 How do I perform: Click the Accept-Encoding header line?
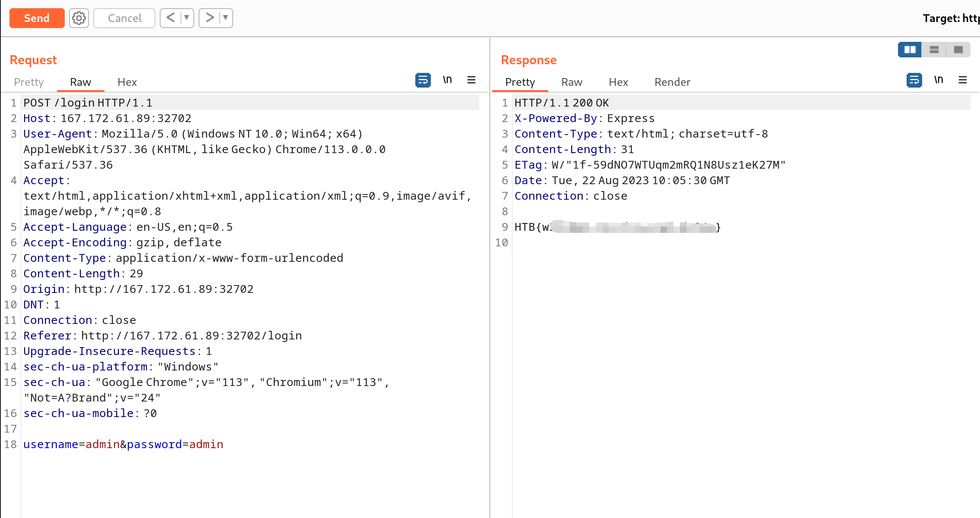(x=123, y=242)
